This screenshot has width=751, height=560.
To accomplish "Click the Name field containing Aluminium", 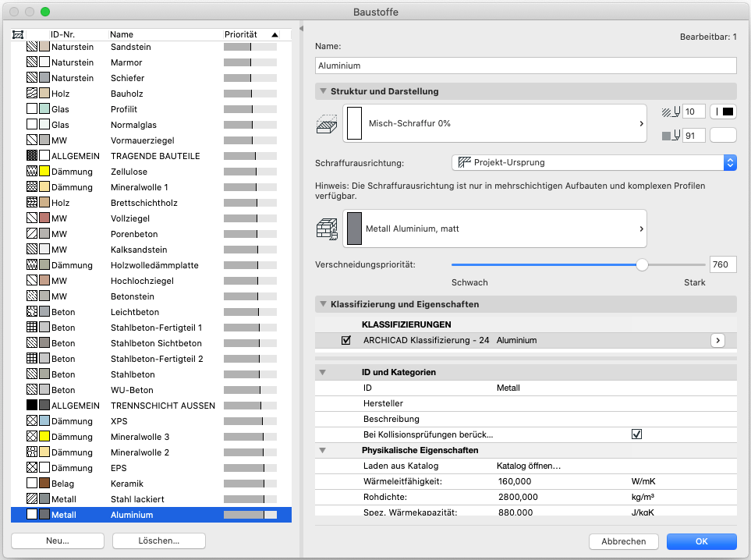I will pos(526,66).
